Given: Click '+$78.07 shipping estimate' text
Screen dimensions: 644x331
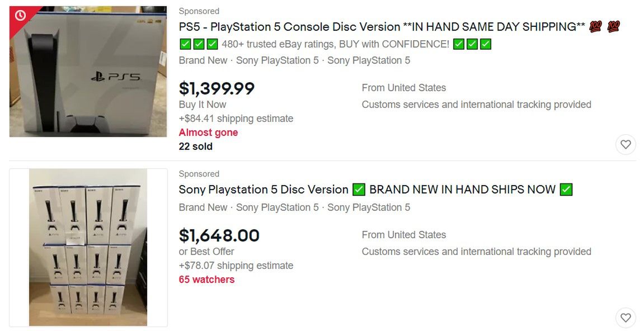Looking at the screenshot, I should [x=236, y=266].
